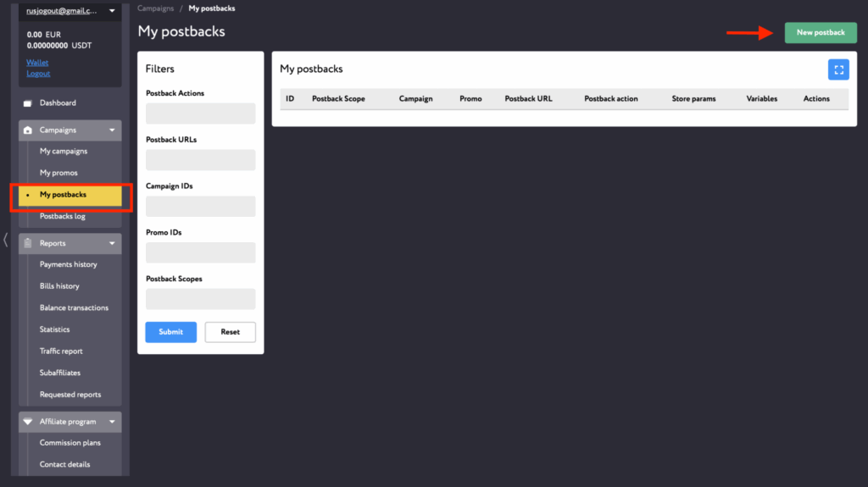Focus the Postback Actions filter field
Screen dimensions: 868x487
(200, 113)
